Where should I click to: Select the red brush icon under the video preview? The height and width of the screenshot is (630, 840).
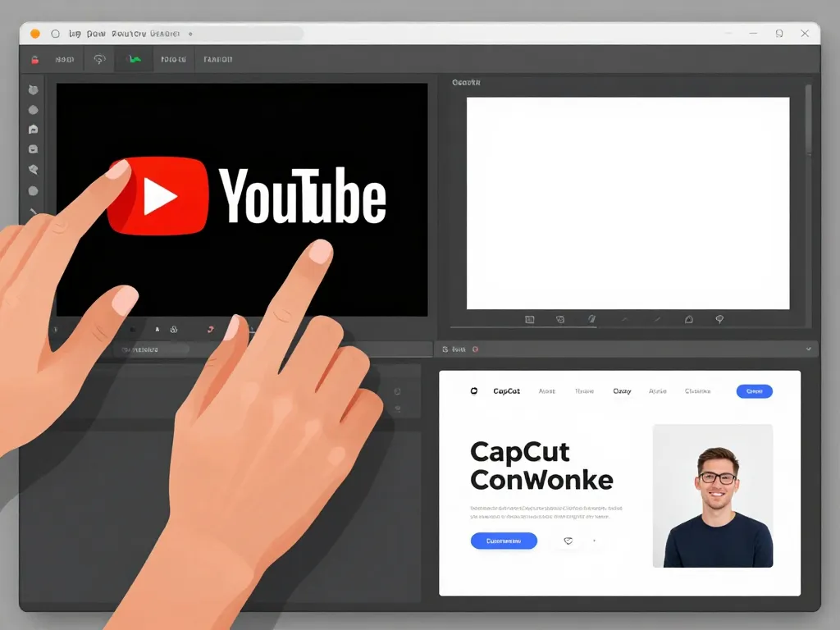[x=210, y=328]
